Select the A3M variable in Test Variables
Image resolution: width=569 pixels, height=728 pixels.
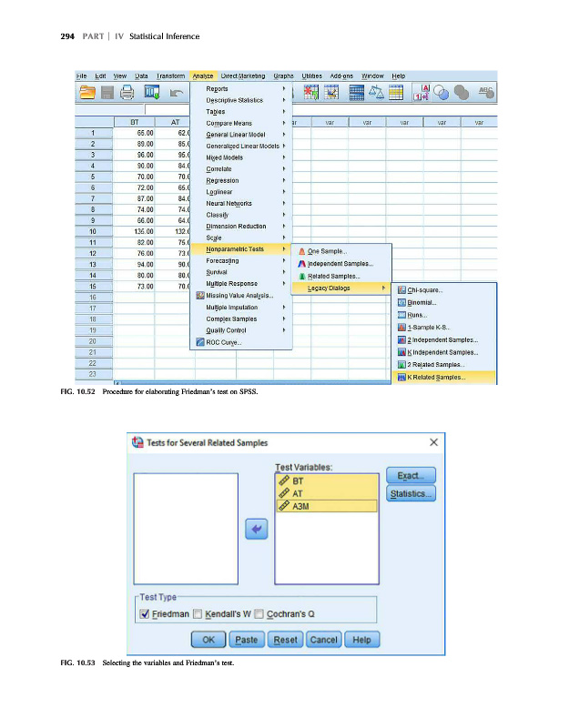point(325,506)
